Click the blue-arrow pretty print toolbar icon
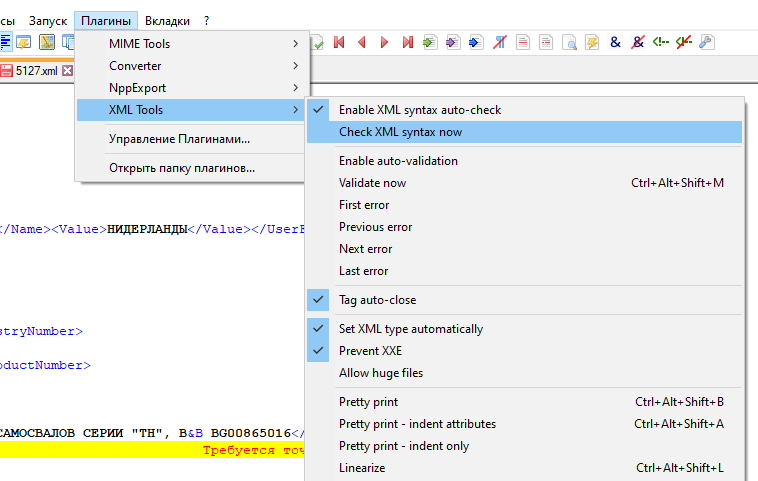 (x=476, y=43)
